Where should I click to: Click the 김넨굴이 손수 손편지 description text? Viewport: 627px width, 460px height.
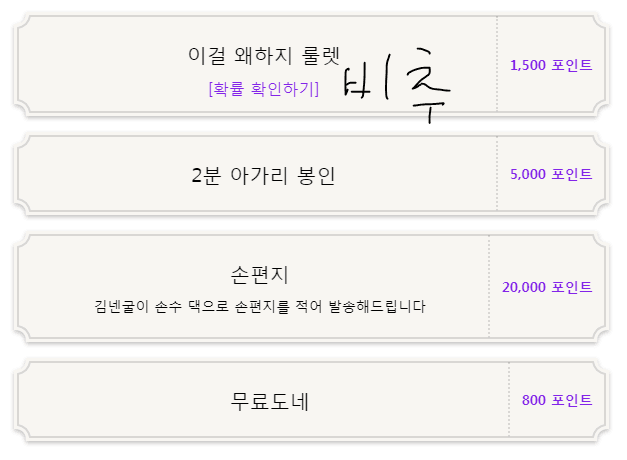pos(260,307)
